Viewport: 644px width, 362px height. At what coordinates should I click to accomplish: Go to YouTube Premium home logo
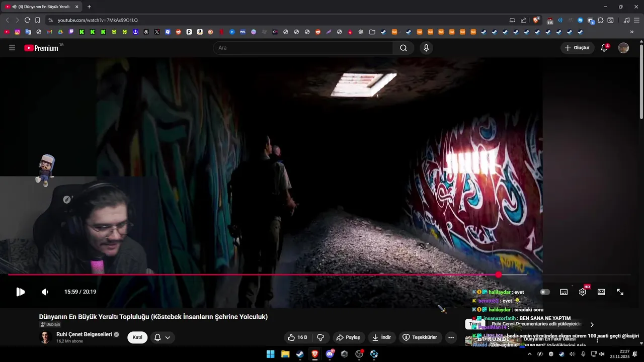click(41, 48)
